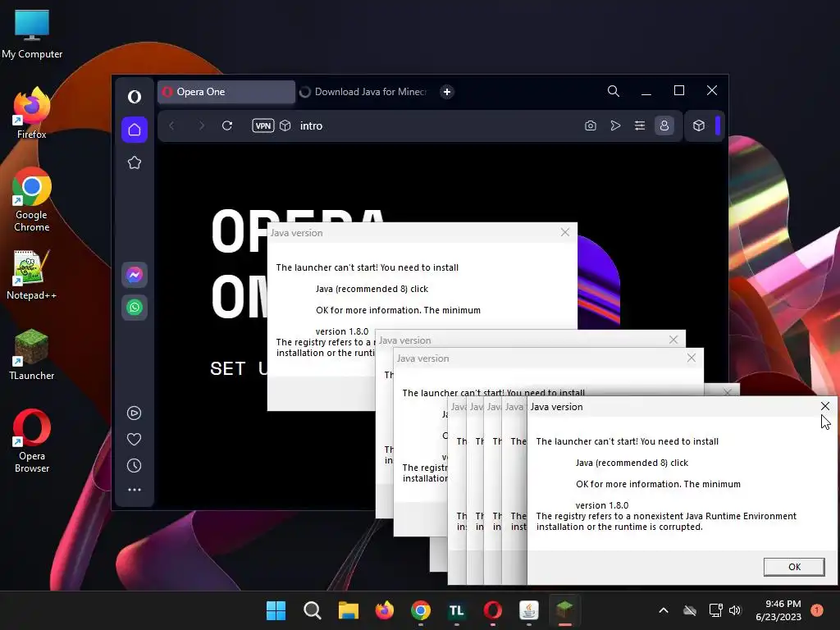The image size is (840, 630).
Task: Open the extensions cube icon
Action: [699, 126]
